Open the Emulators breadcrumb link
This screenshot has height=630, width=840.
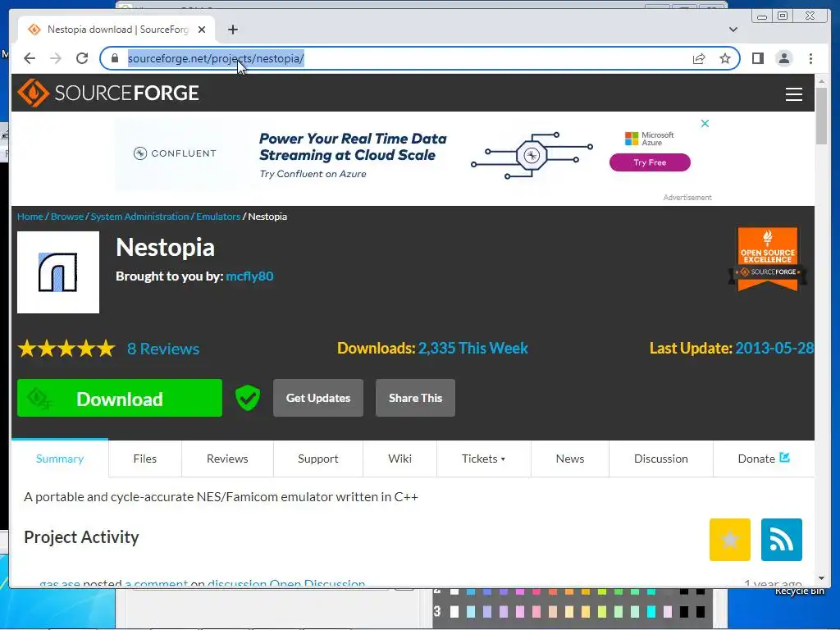(x=218, y=217)
